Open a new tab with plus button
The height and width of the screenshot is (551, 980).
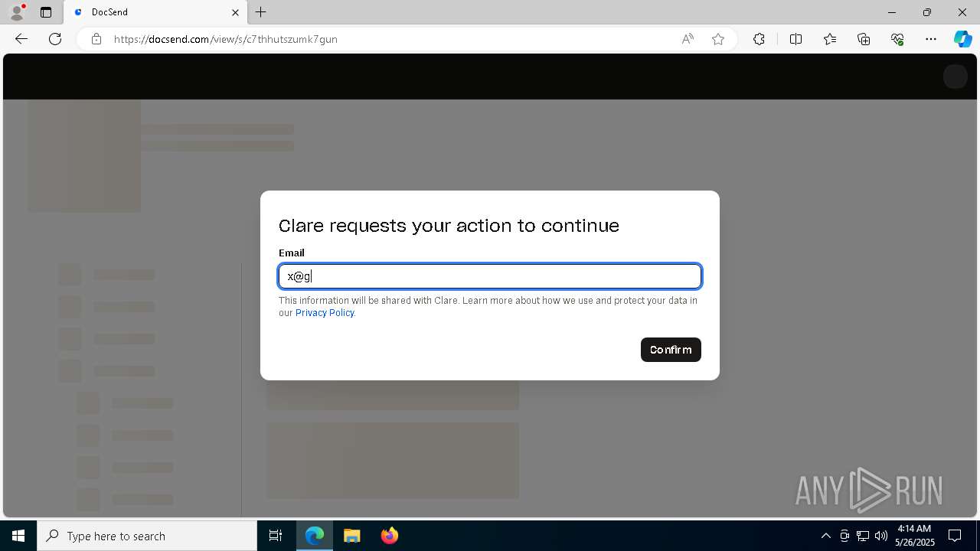coord(261,12)
